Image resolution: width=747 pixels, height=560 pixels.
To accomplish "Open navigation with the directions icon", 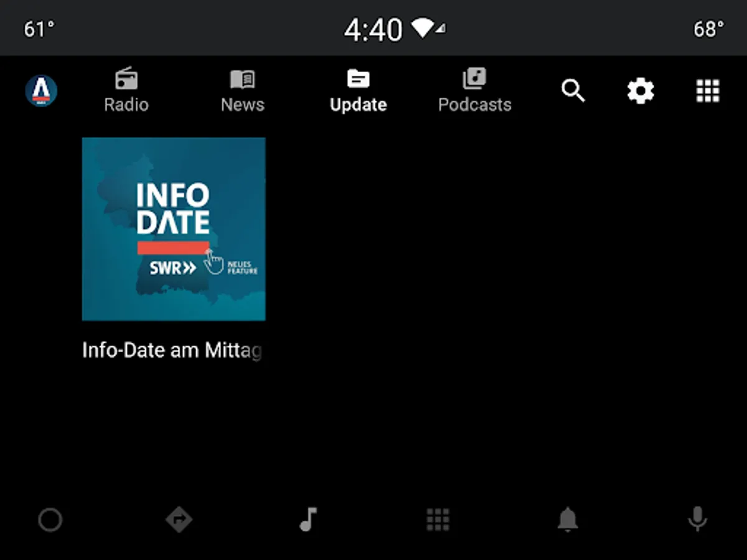I will pyautogui.click(x=179, y=520).
